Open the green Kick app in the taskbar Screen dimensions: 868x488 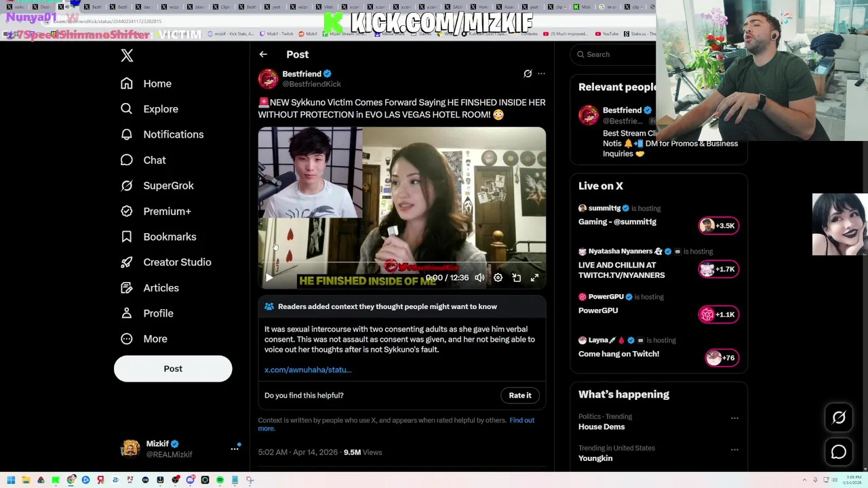[56, 480]
